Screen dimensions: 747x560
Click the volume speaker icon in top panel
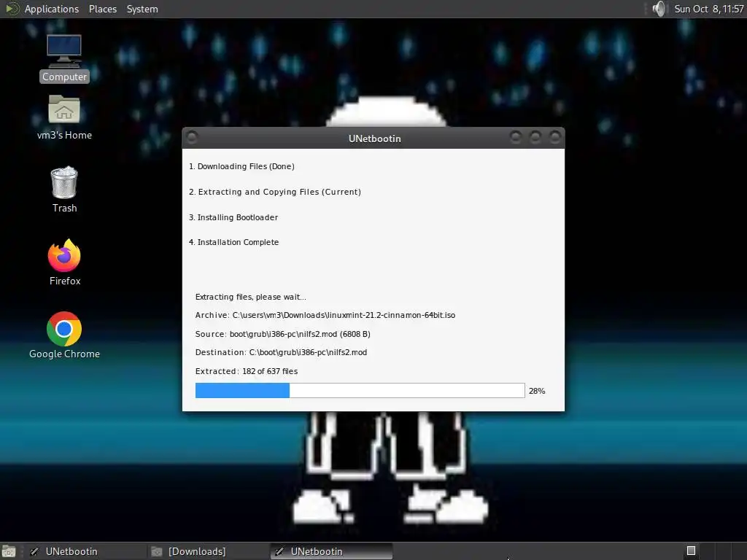point(659,9)
